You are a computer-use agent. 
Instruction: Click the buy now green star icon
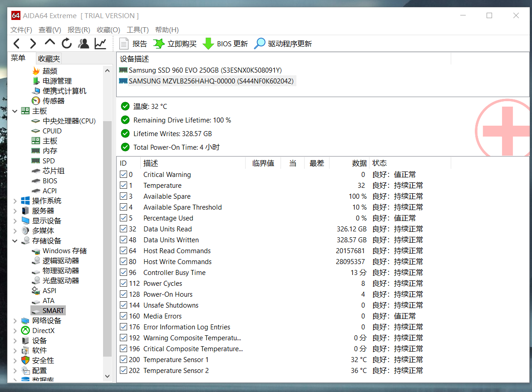click(x=158, y=44)
